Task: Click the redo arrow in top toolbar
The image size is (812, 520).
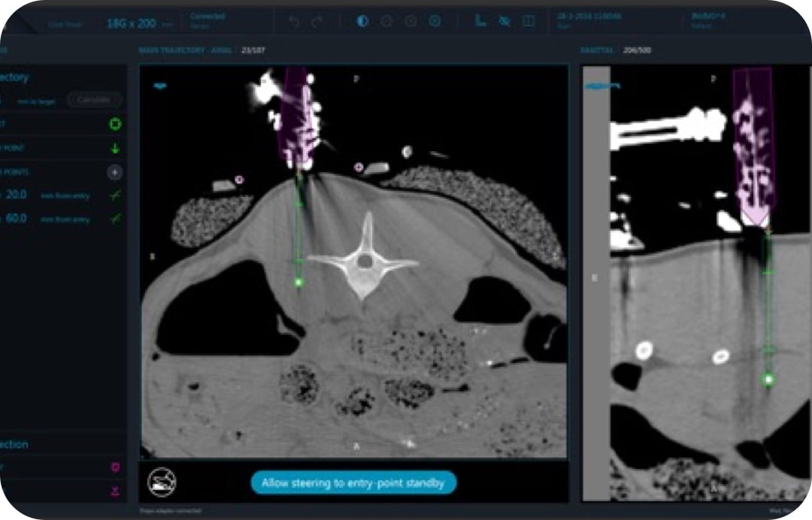Action: (315, 22)
